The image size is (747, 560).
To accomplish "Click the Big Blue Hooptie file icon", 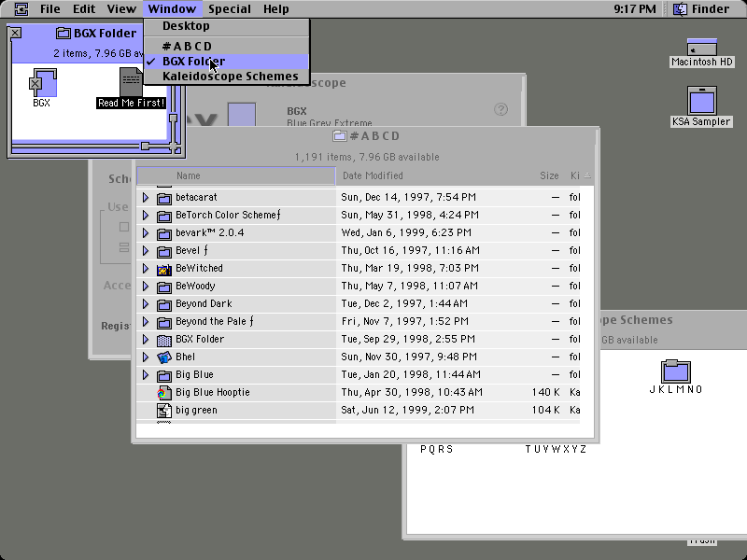I will (x=164, y=393).
